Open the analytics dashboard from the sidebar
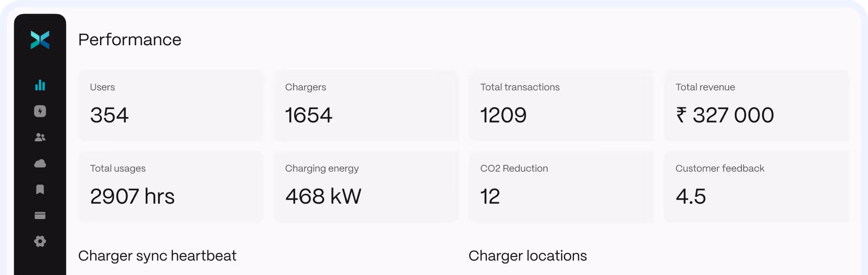The image size is (868, 275). click(x=40, y=85)
